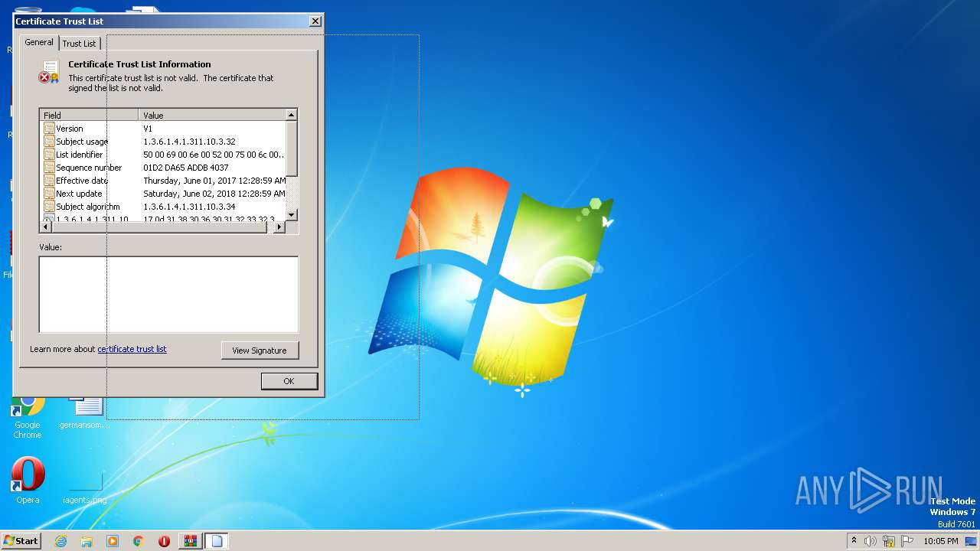Open the certificate trust list link
Screen dimensions: 980x551
coord(132,349)
